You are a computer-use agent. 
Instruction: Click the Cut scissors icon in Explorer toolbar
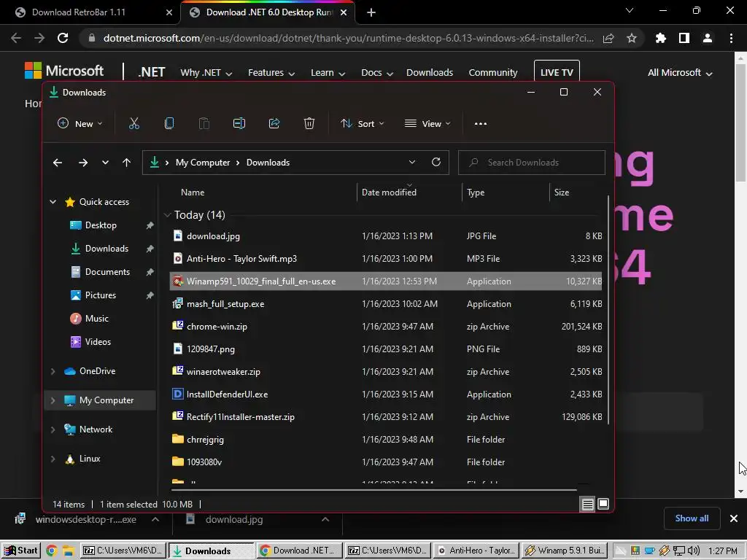[134, 124]
